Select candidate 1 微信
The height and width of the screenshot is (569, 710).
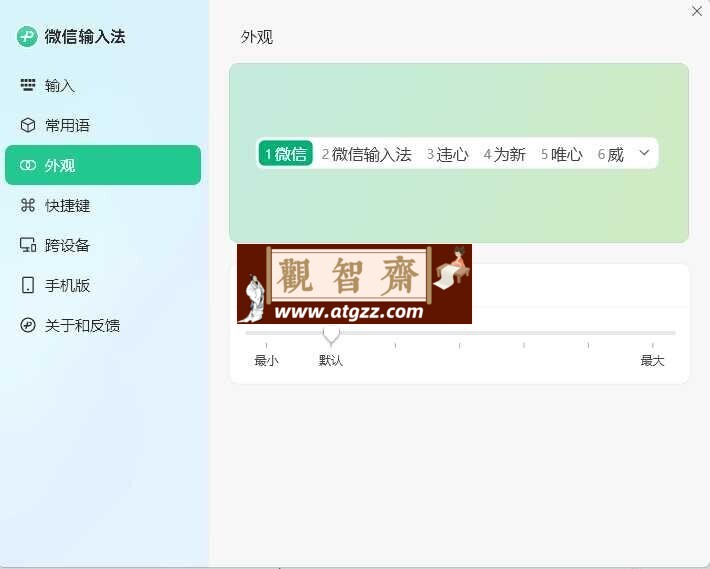(x=286, y=153)
